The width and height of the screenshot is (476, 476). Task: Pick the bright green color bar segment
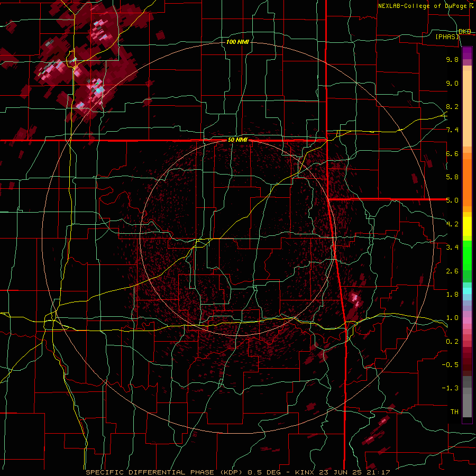467,255
